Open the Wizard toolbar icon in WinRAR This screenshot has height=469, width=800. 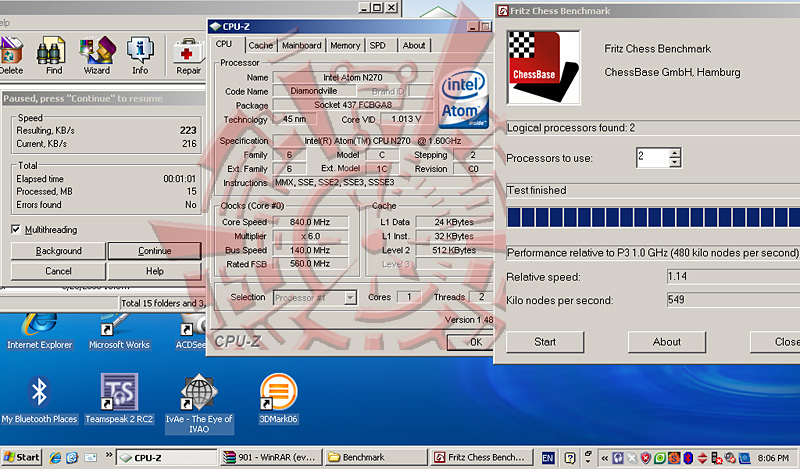[97, 55]
